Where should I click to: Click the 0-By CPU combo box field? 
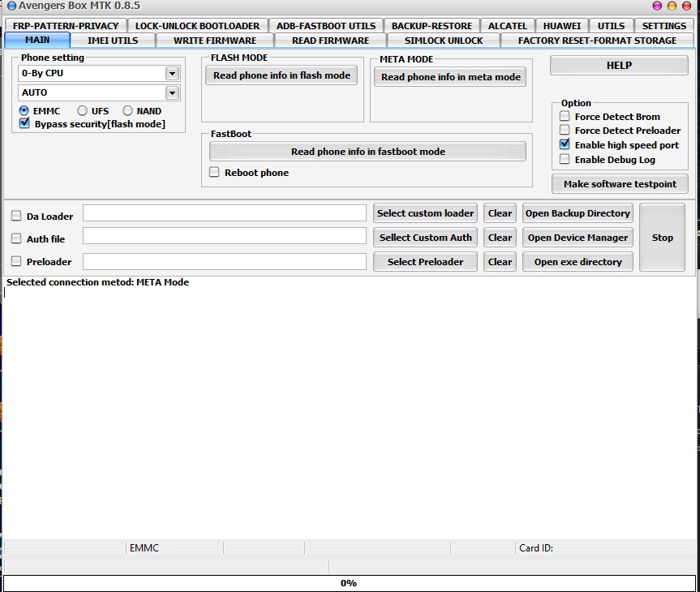[x=99, y=73]
